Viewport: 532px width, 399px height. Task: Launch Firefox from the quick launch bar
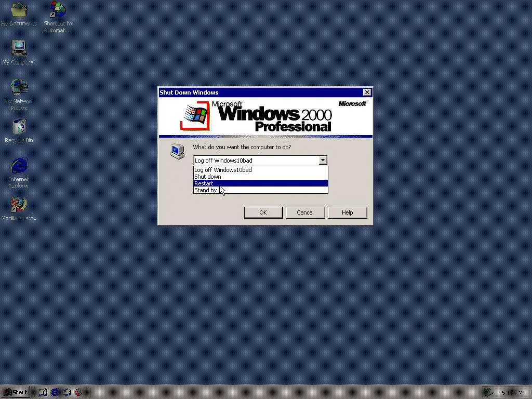point(78,392)
